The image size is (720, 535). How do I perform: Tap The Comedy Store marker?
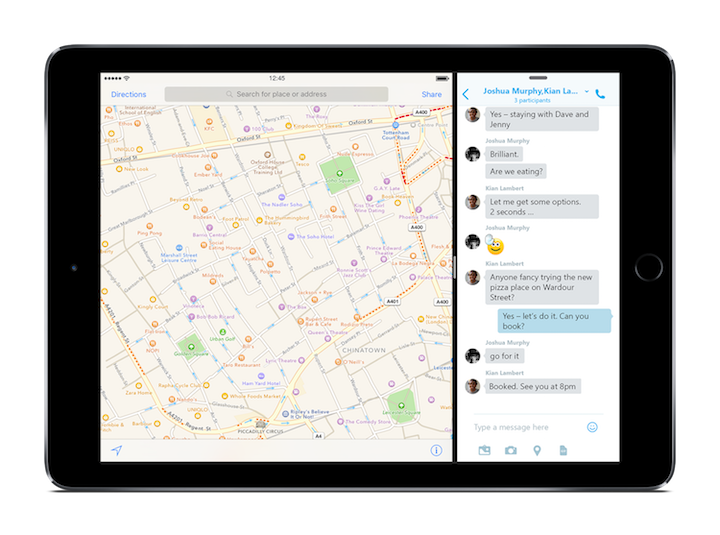(340, 422)
